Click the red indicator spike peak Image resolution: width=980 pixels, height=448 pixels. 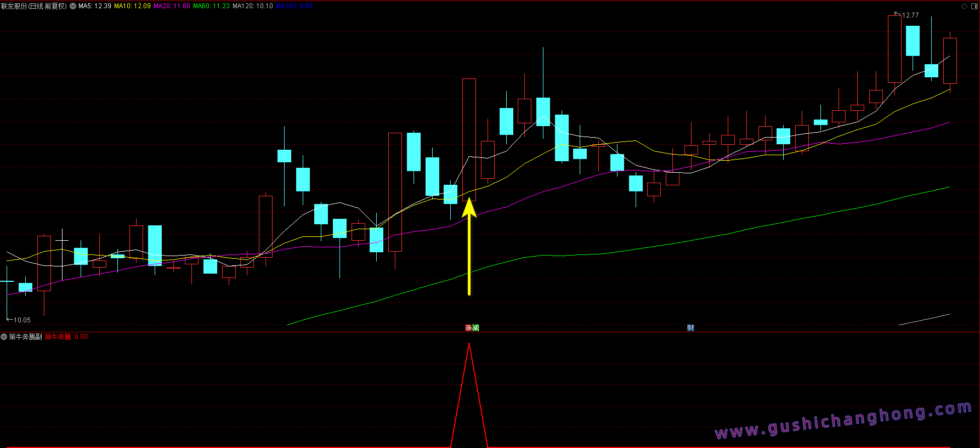coord(469,344)
